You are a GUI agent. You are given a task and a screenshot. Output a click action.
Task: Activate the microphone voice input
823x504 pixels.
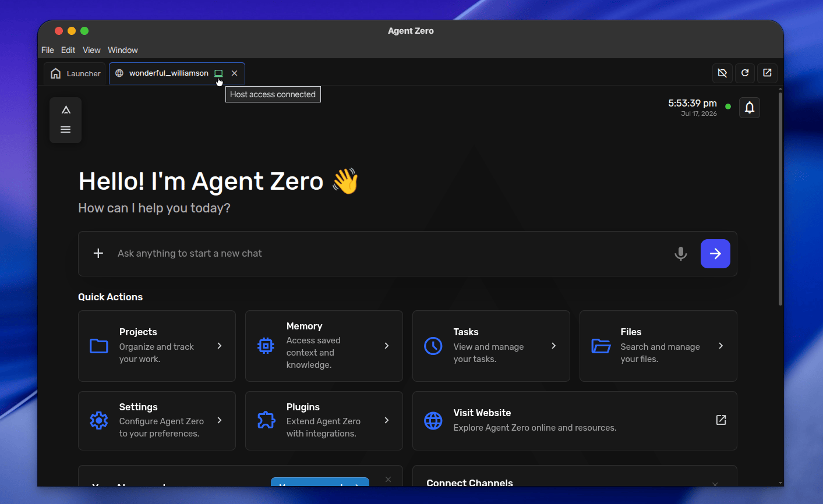pyautogui.click(x=680, y=254)
